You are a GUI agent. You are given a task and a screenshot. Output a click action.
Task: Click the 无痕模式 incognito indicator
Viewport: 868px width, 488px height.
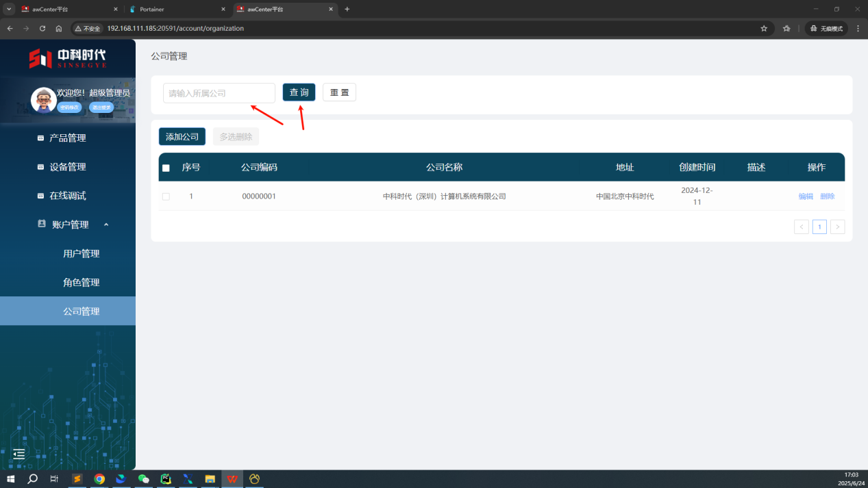click(x=826, y=28)
